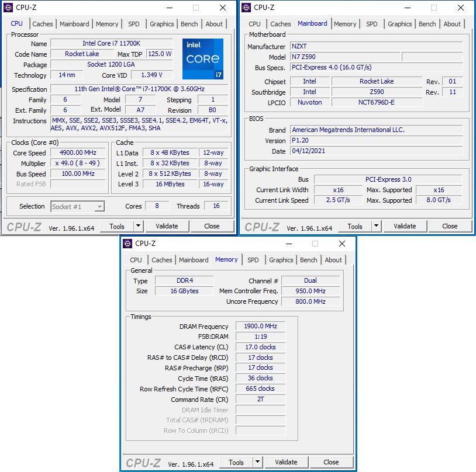Click the Intel Core i7 11700K name field

tap(112, 43)
